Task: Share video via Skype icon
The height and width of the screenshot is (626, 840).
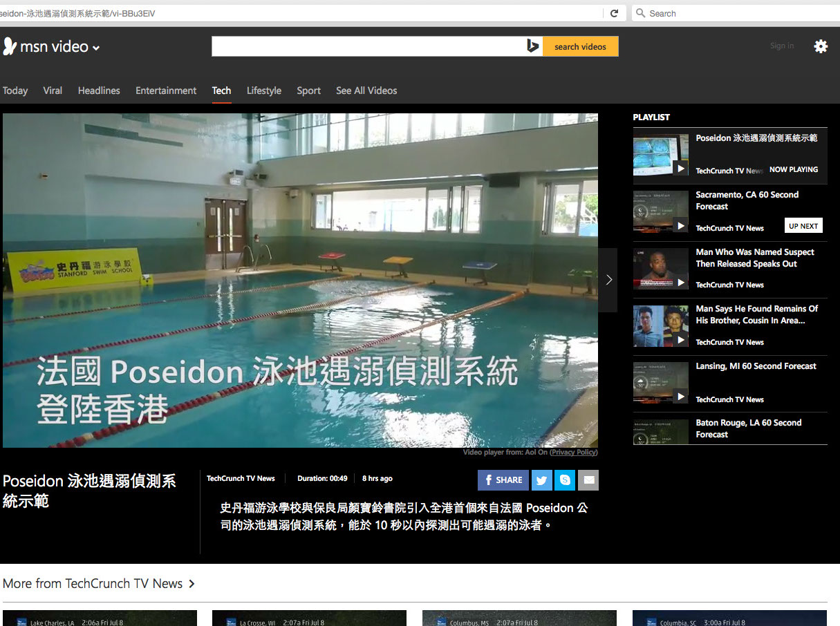Action: point(566,480)
